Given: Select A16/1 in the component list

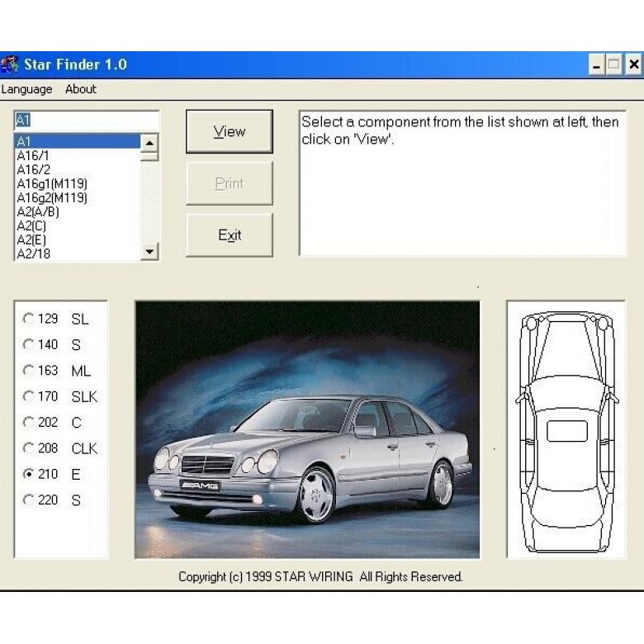Looking at the screenshot, I should (x=78, y=156).
